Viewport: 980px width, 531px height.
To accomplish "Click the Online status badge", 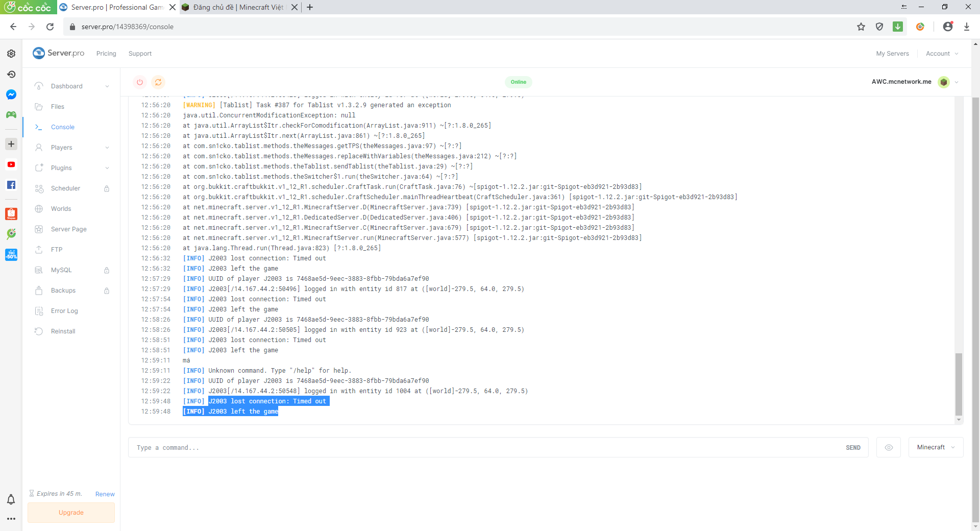I will point(519,82).
